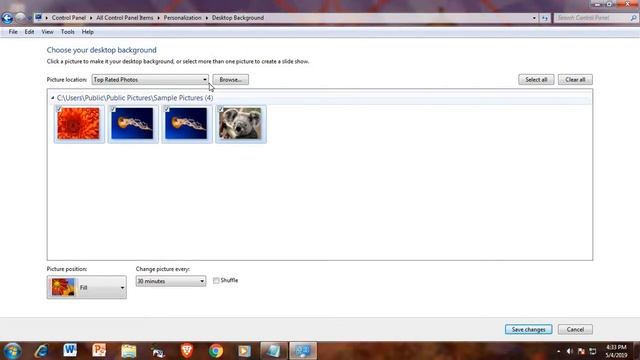Open Microsoft Word from taskbar

70,350
